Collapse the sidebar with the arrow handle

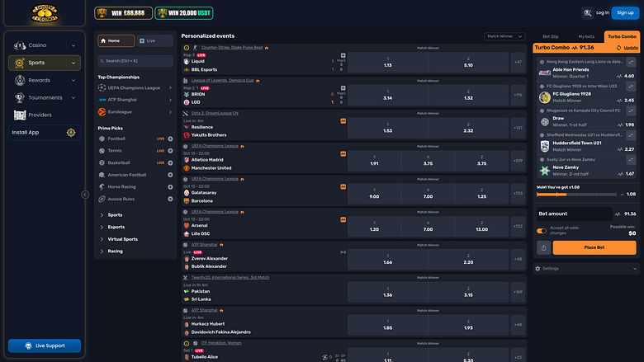click(85, 195)
